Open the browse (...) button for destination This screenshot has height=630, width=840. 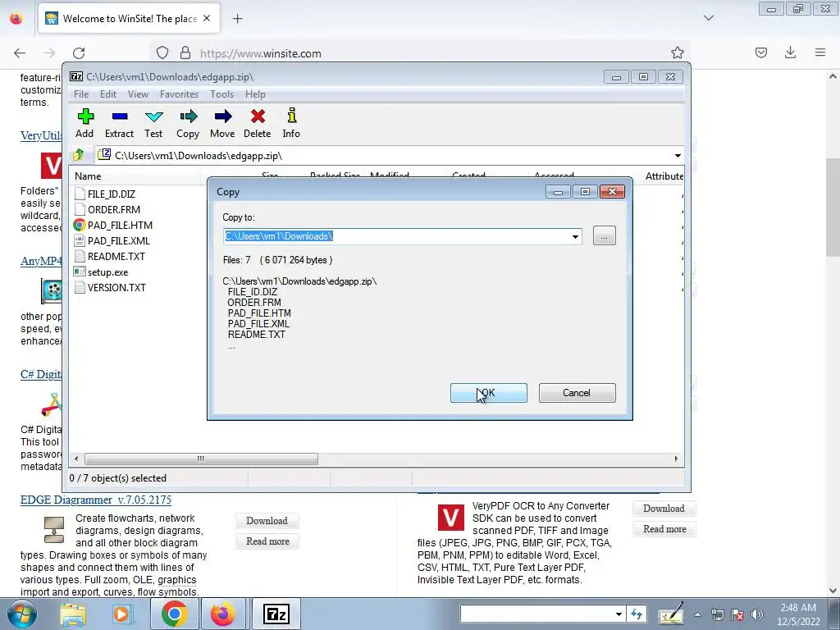tap(605, 236)
